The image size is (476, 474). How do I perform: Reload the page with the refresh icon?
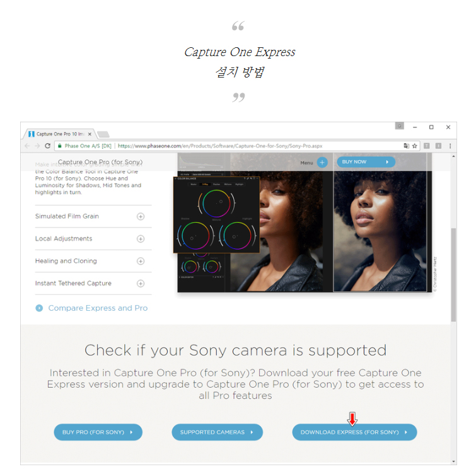(47, 146)
